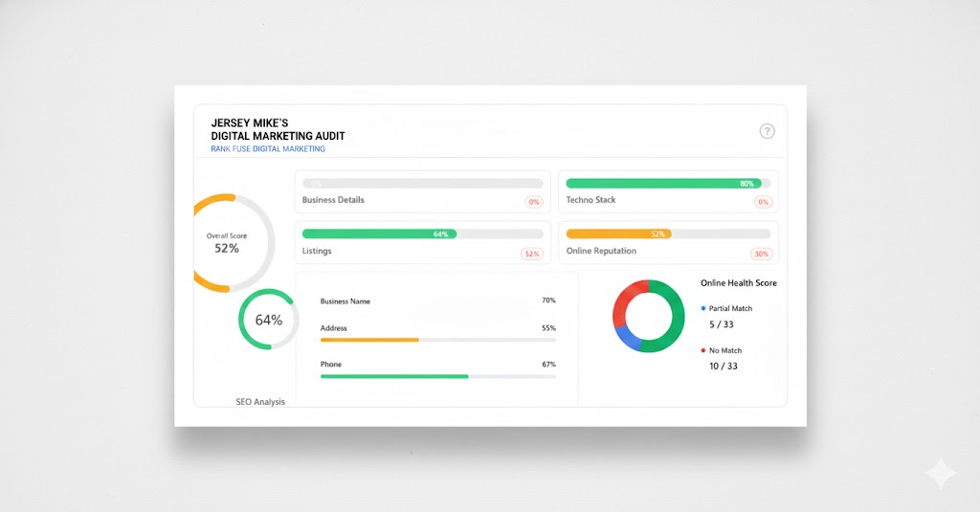This screenshot has width=980, height=512.
Task: Open the Rank Fuse Digital Marketing link
Action: pos(268,149)
